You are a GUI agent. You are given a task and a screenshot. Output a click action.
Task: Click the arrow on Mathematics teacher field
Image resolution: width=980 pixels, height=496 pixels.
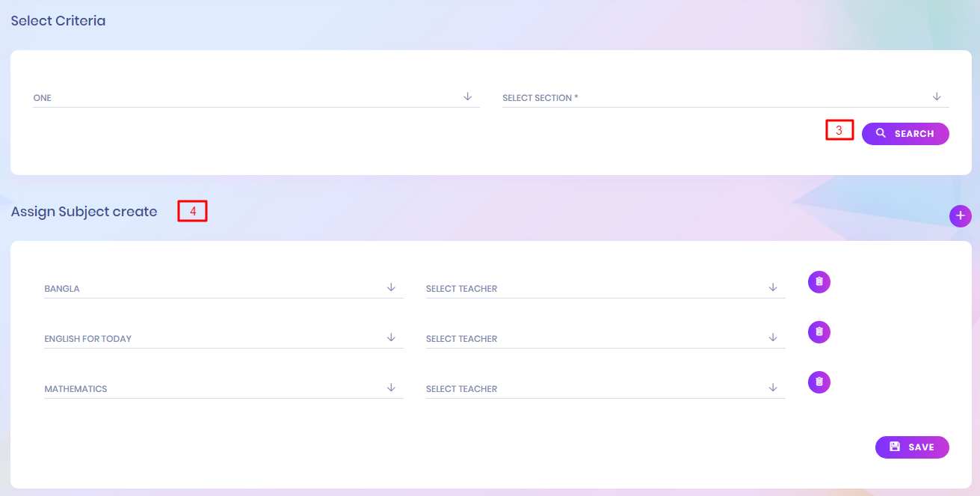click(x=773, y=388)
